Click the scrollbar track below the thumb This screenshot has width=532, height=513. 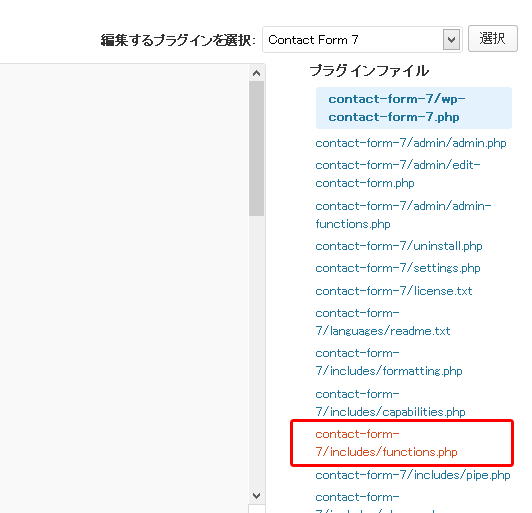click(x=256, y=352)
